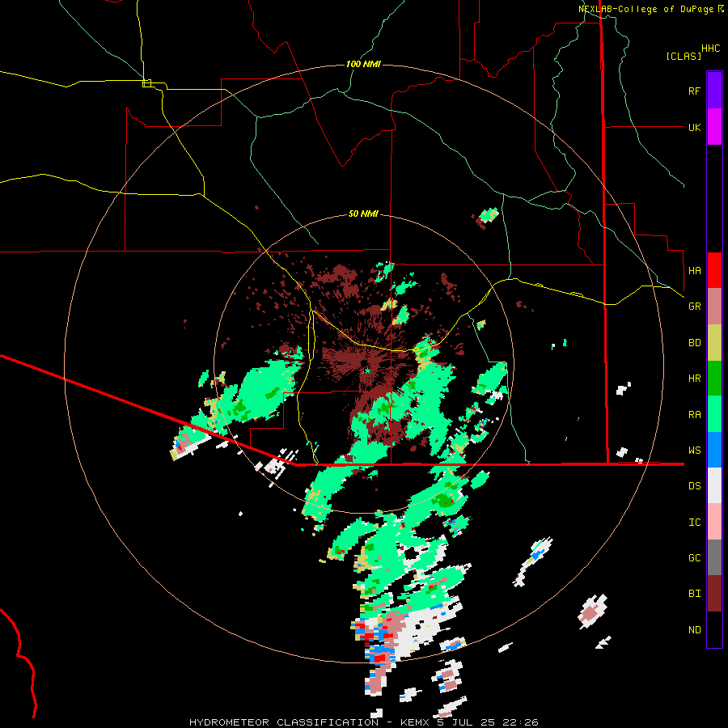Click the 'RF' legend label
The width and height of the screenshot is (728, 728).
pos(694,91)
